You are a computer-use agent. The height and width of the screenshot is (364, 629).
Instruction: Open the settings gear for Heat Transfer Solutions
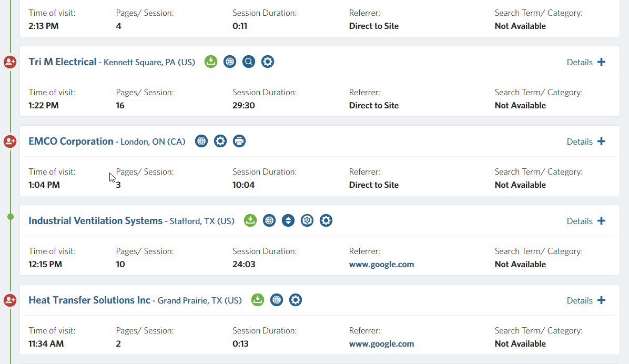pyautogui.click(x=295, y=300)
